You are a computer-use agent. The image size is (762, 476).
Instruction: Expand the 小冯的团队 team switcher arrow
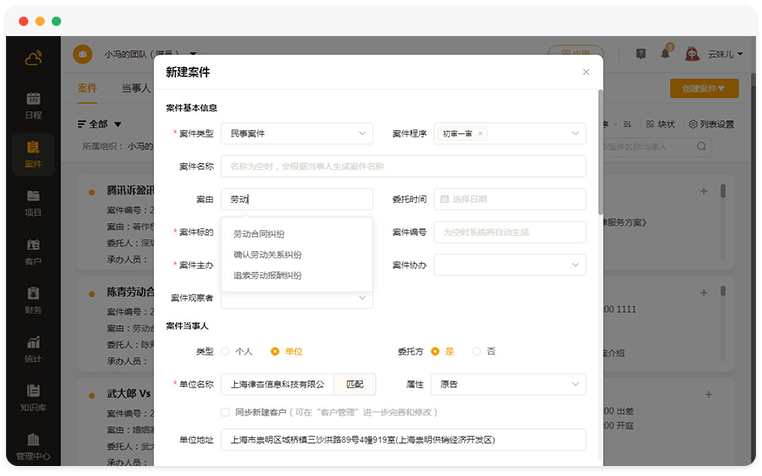click(x=193, y=54)
